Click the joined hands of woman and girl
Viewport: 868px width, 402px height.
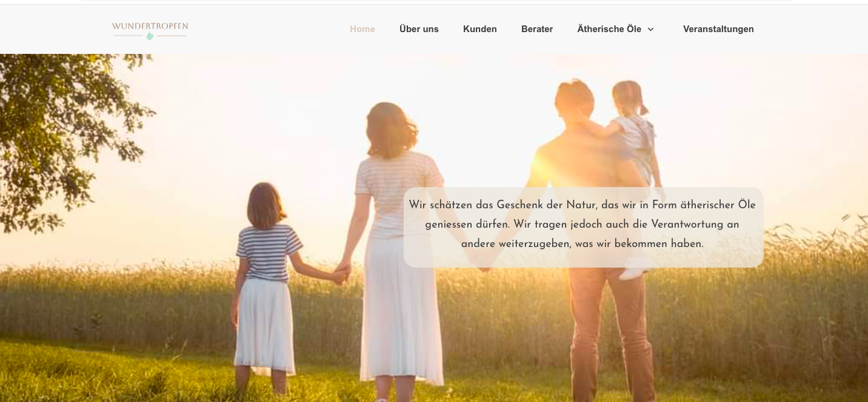click(341, 274)
